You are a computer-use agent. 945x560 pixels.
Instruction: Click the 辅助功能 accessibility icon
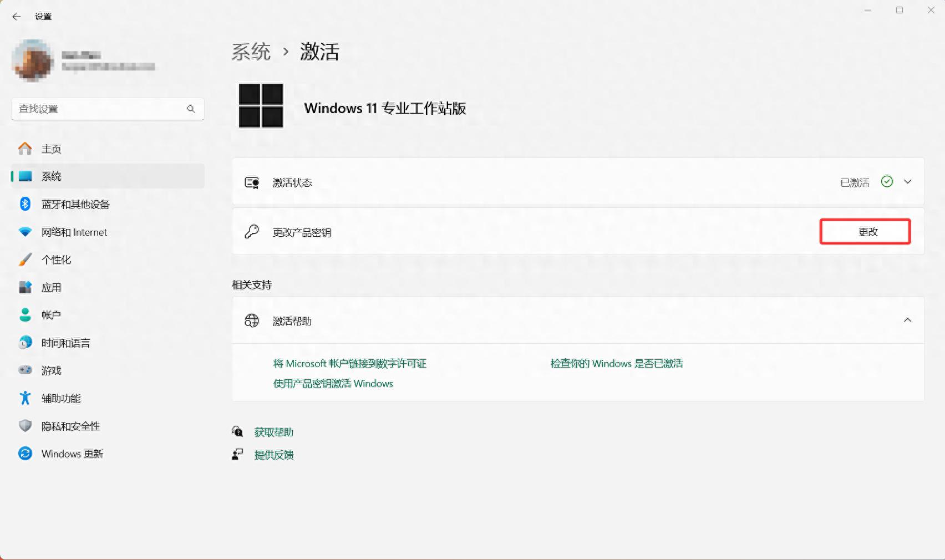click(x=25, y=398)
